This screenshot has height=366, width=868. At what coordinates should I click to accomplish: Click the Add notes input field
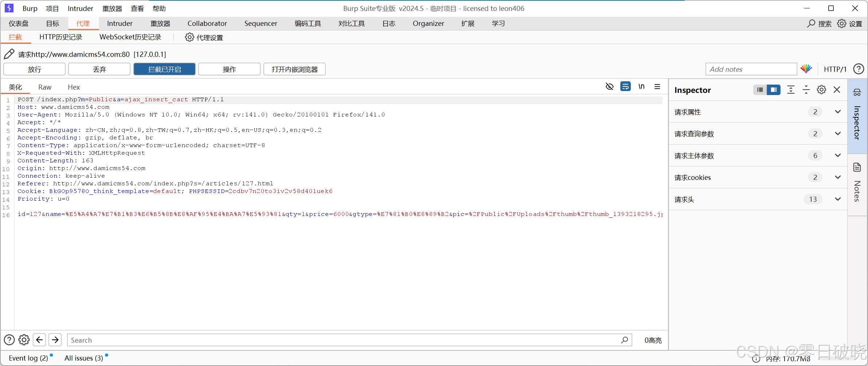[x=751, y=69]
